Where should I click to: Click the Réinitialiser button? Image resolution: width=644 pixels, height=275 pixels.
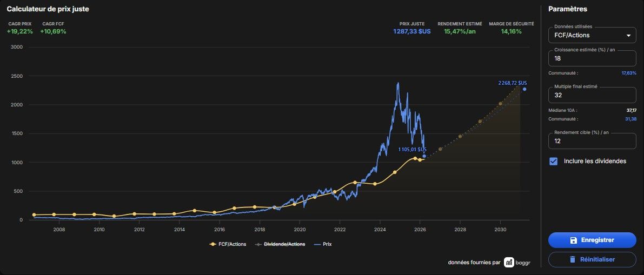click(x=592, y=259)
